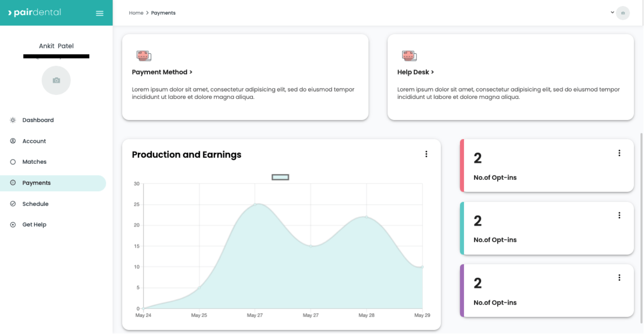Toggle the chart legend color box
The image size is (644, 334).
(x=280, y=177)
